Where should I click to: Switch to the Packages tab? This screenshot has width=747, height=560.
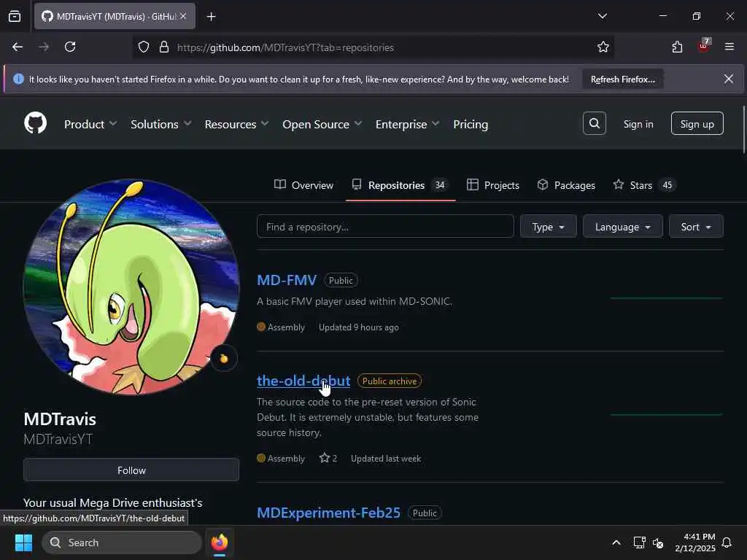(566, 185)
